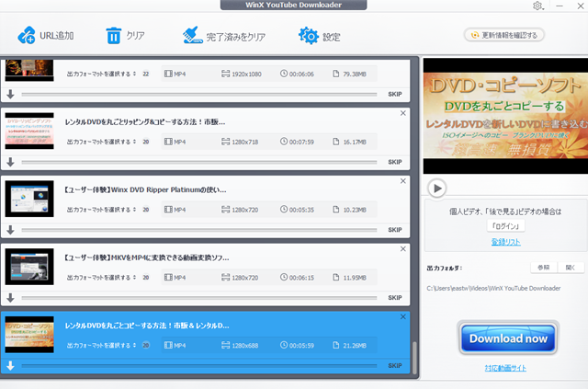
Task: Click the clock icon beside 00:07:59
Action: click(284, 142)
